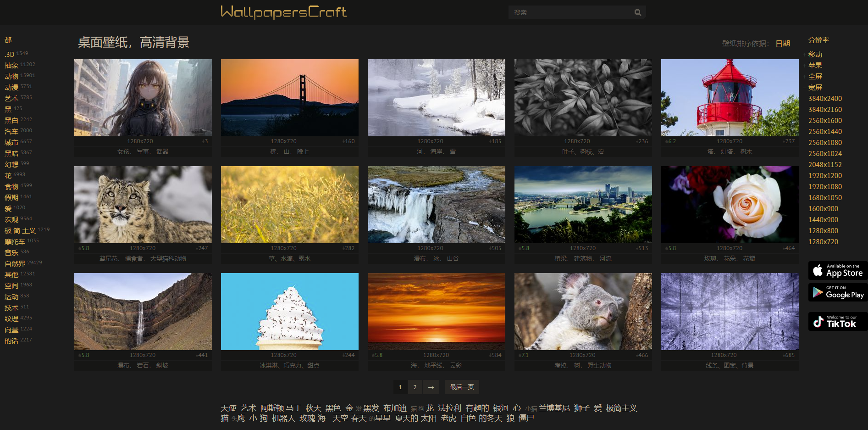The height and width of the screenshot is (430, 868).
Task: Expand the 苹果 resolution group
Action: point(816,66)
